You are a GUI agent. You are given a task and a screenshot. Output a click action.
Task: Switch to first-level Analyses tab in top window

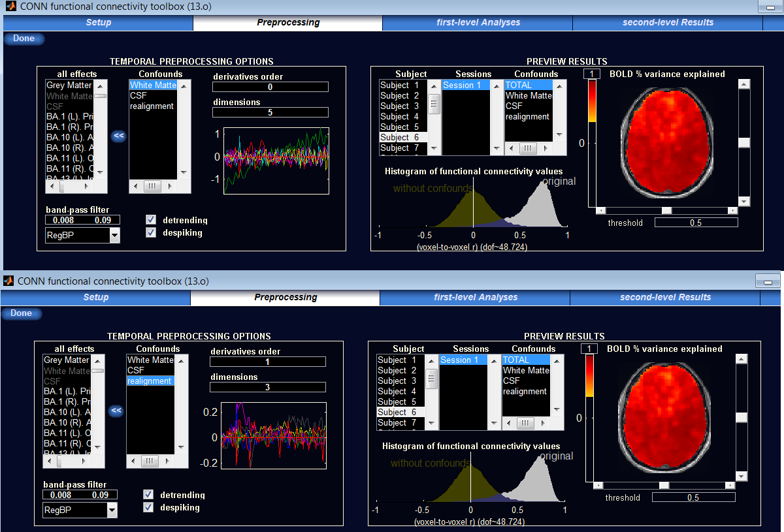point(478,22)
